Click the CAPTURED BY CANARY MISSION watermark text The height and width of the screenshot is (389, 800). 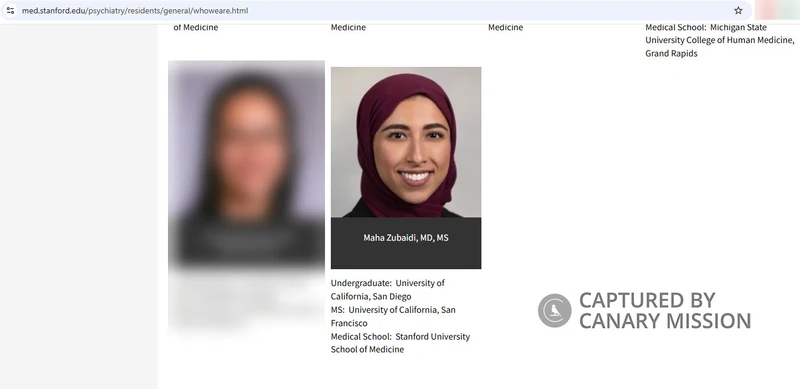click(665, 310)
